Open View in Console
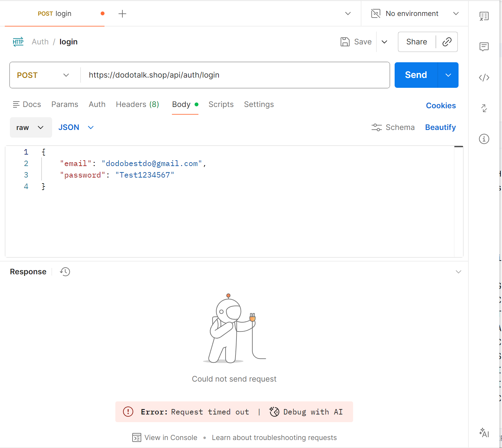502x448 pixels. tap(165, 437)
